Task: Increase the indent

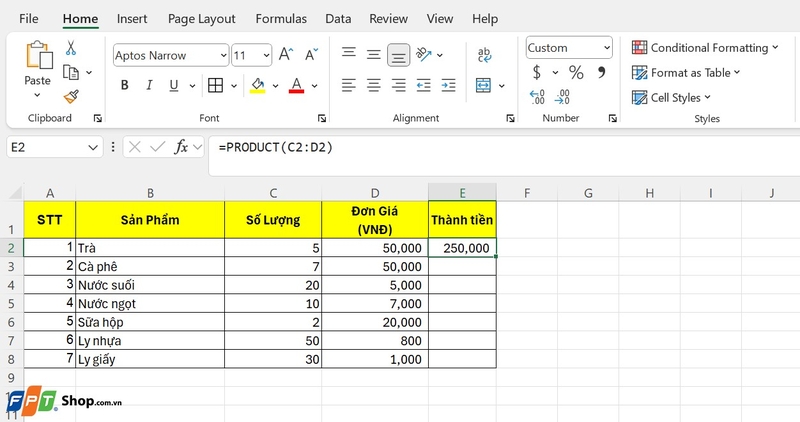Action: (448, 85)
